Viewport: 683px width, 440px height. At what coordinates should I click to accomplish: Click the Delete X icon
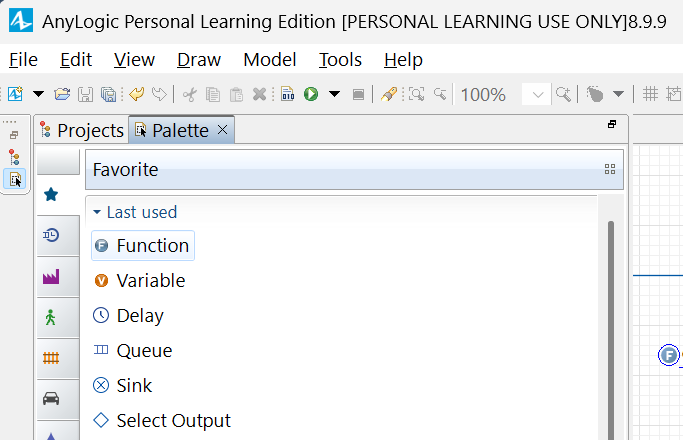pyautogui.click(x=260, y=94)
